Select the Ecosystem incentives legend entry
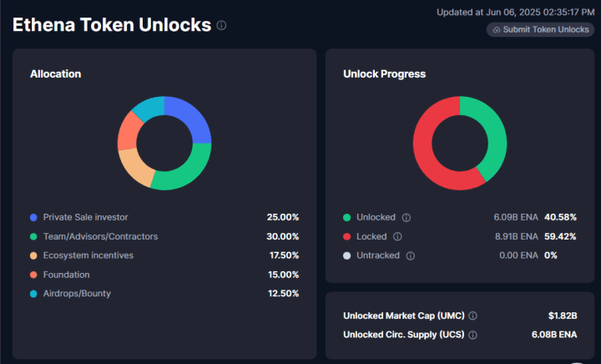This screenshot has width=601, height=364. point(88,255)
